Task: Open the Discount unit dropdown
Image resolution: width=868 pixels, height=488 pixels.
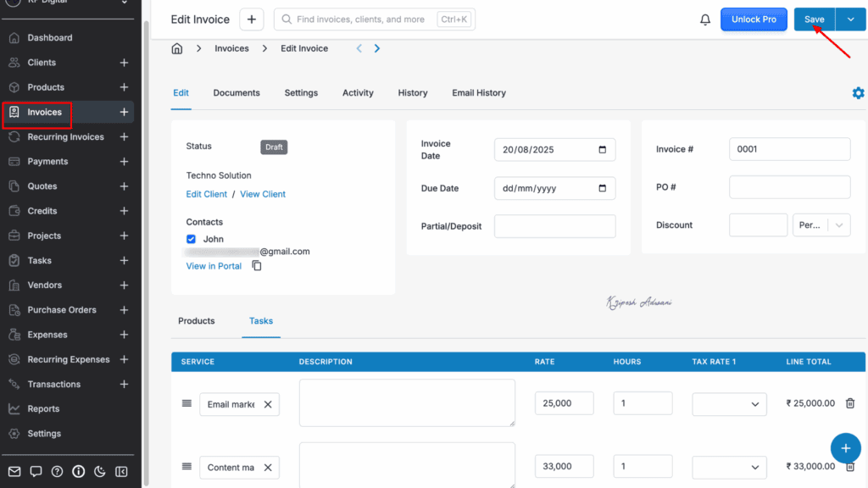Action: coord(821,225)
